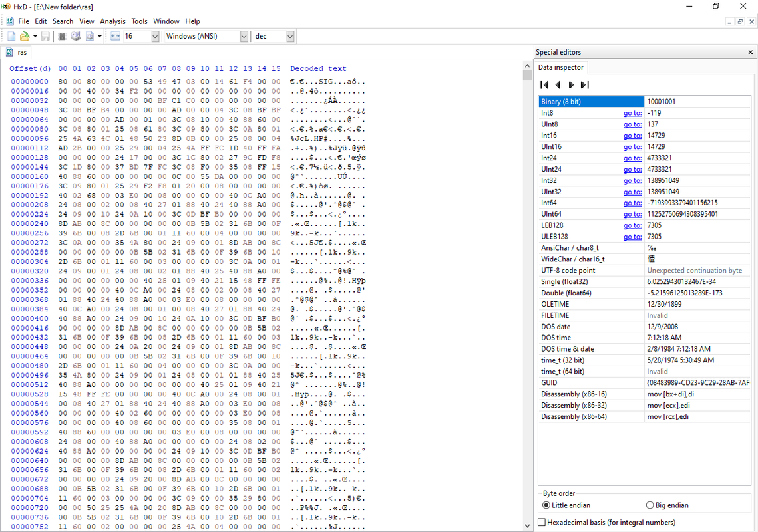Click the offset 00000384 row label
This screenshot has width=758, height=532.
[x=30, y=309]
